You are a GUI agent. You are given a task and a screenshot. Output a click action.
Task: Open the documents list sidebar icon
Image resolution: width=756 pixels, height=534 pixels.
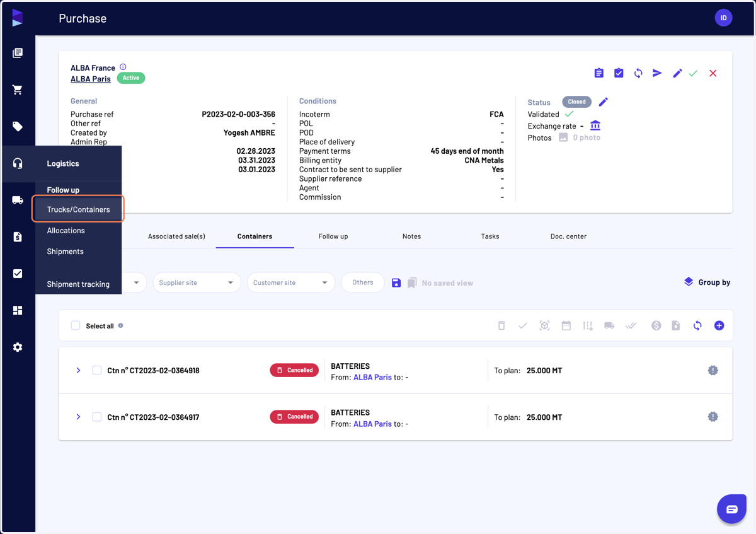[x=18, y=53]
